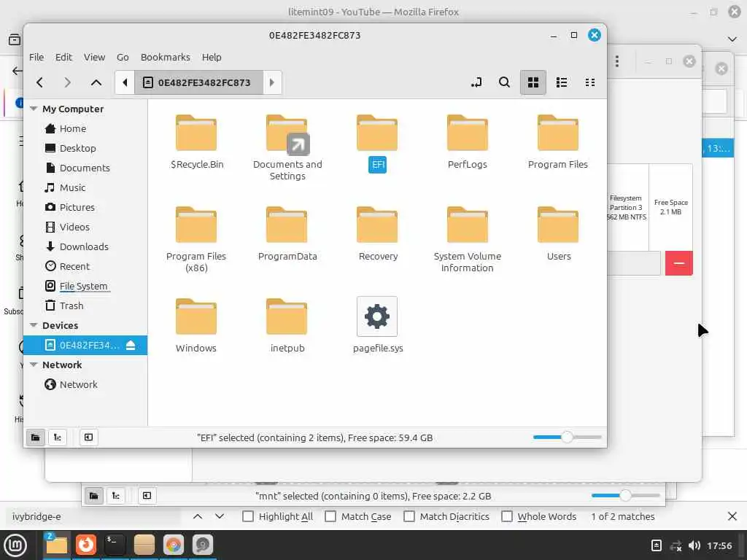Screen dimensions: 747x560
Task: Click path bar right scroll arrow
Action: pyautogui.click(x=272, y=82)
